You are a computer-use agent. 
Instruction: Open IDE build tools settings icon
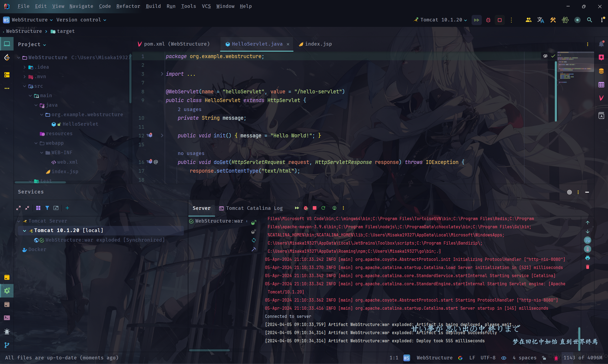point(553,20)
